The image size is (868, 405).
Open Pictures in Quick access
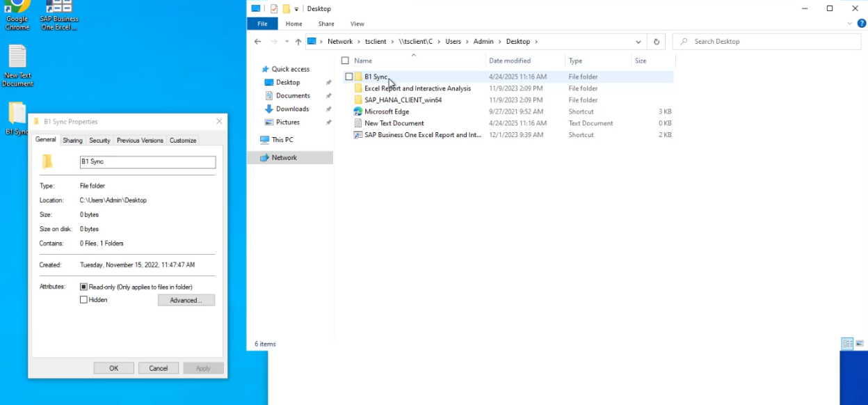point(288,122)
